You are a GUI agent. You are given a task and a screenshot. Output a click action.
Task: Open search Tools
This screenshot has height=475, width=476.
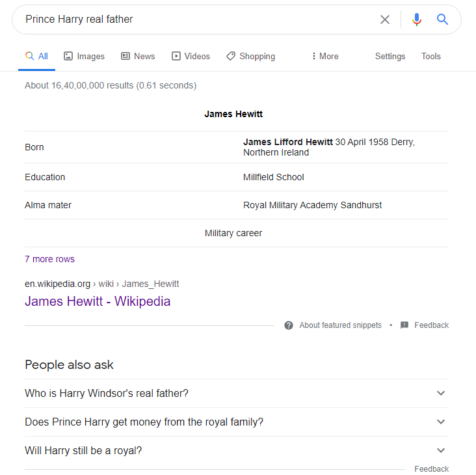(430, 56)
